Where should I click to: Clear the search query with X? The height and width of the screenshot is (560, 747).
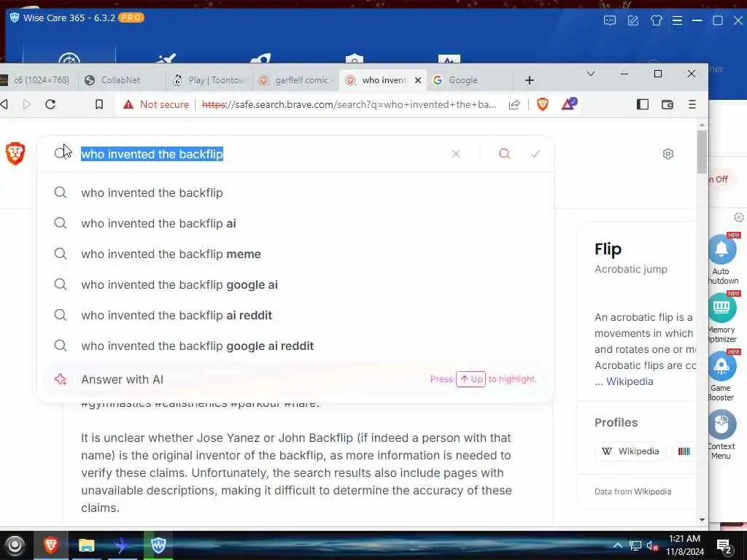tap(456, 154)
